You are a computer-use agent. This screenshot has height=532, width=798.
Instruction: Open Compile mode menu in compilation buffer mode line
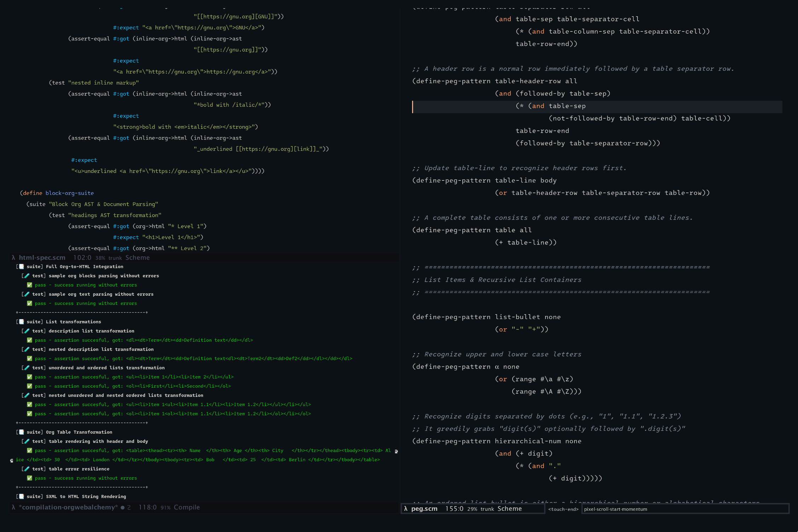(x=187, y=507)
